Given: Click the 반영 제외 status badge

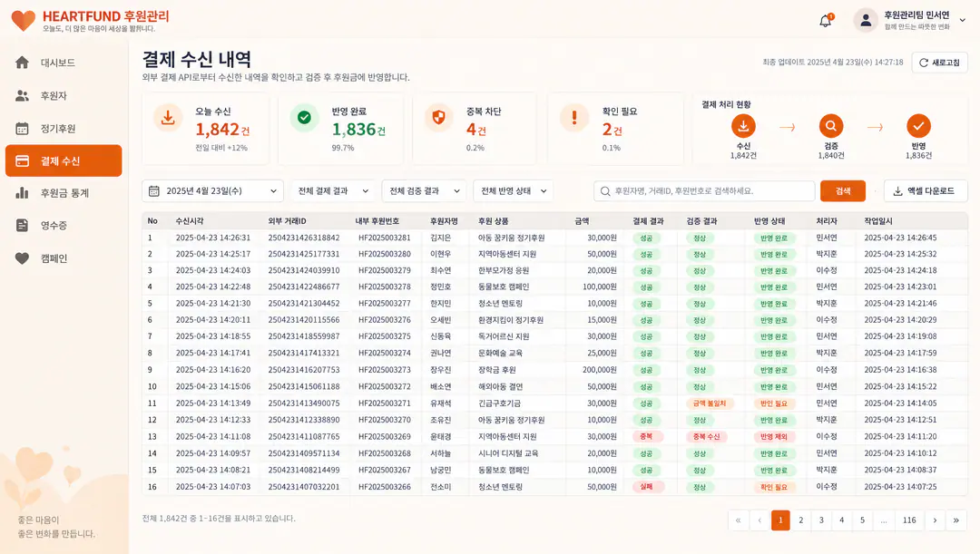Looking at the screenshot, I should (774, 436).
